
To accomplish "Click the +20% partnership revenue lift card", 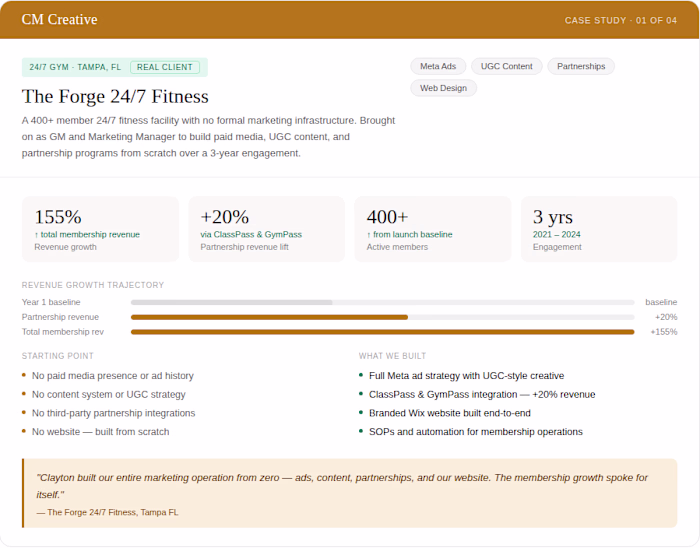I will tap(267, 229).
